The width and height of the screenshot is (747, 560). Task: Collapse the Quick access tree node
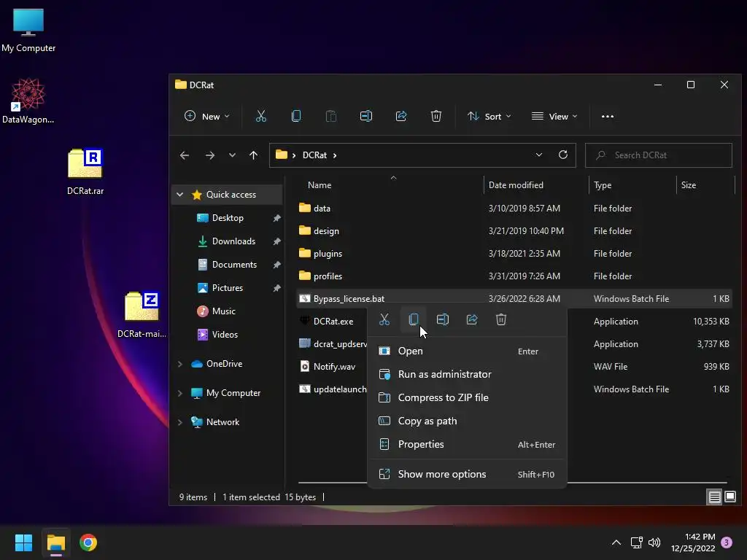click(x=179, y=194)
